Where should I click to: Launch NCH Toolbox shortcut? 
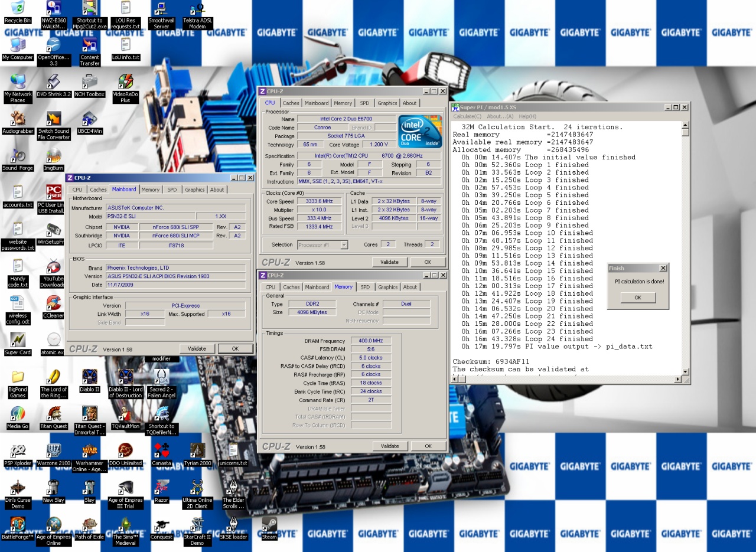pos(90,85)
